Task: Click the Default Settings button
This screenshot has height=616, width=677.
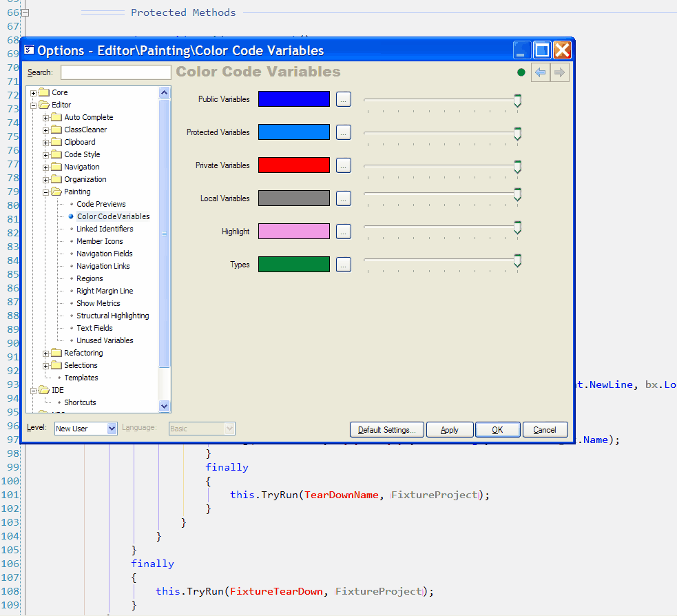Action: coord(386,429)
